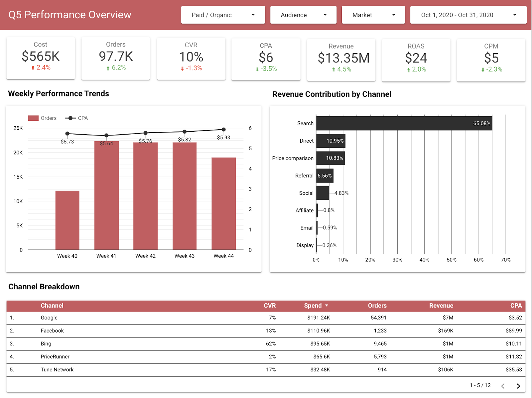
Task: Select the Facebook row in the table
Action: point(266,331)
